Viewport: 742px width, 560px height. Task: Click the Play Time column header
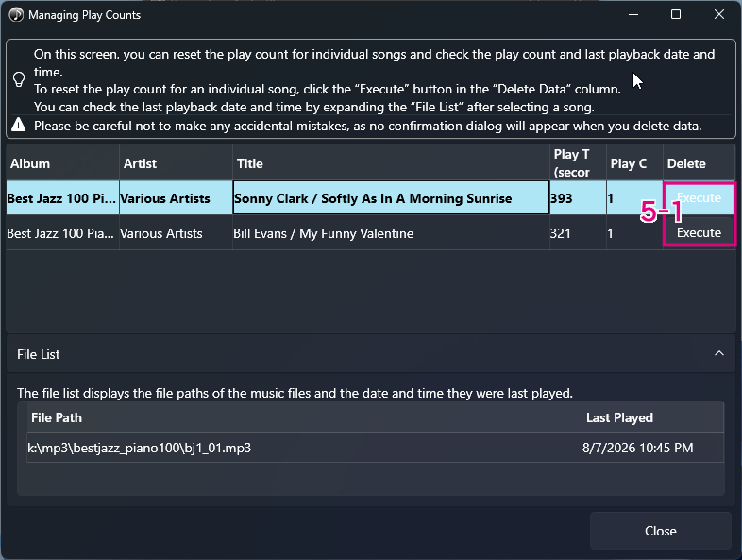coord(578,163)
